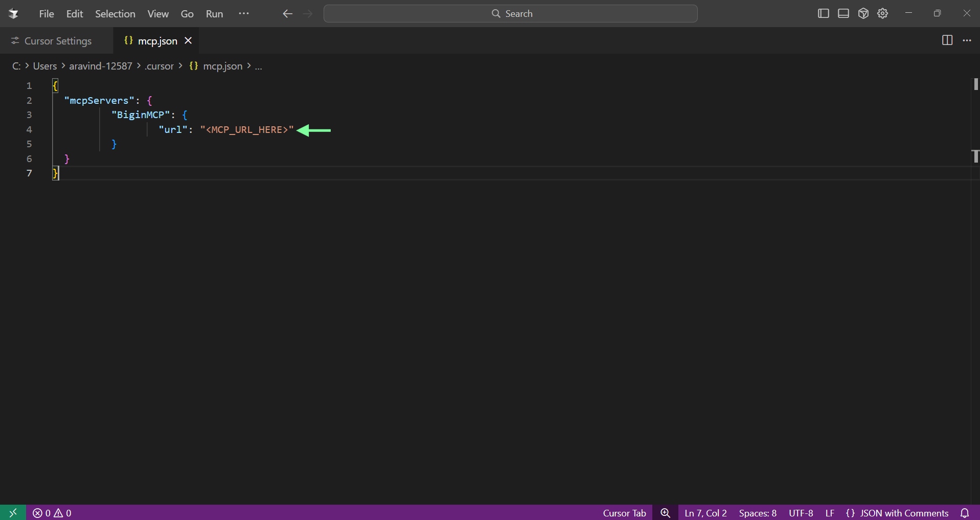Click the .cursor breadcrumb folder
Image resolution: width=980 pixels, height=520 pixels.
point(159,66)
